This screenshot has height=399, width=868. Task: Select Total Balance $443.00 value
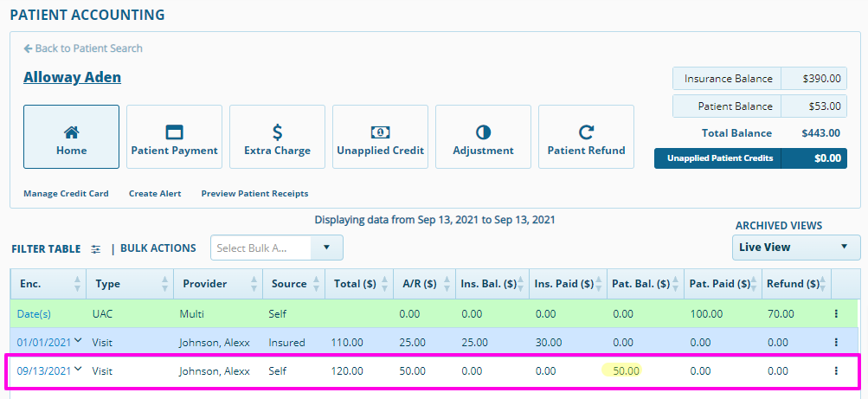click(820, 132)
